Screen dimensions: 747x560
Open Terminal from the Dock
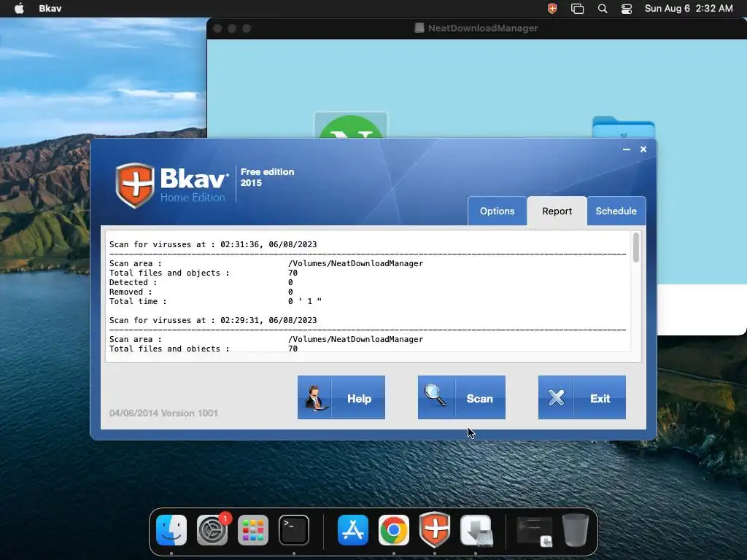pos(294,530)
